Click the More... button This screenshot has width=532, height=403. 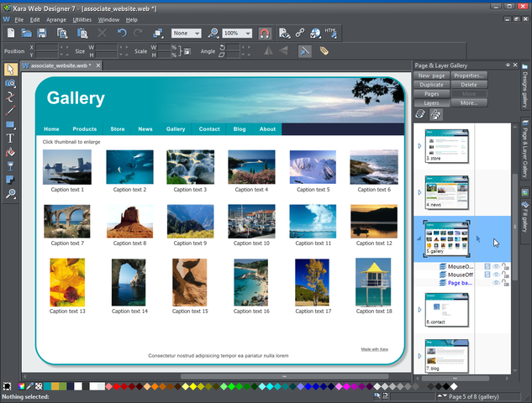pyautogui.click(x=469, y=102)
